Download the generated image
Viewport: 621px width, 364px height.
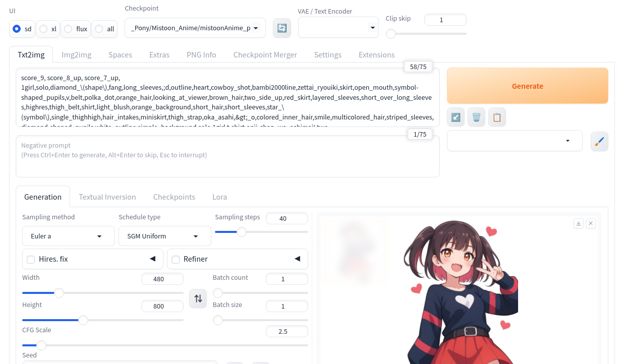point(579,223)
